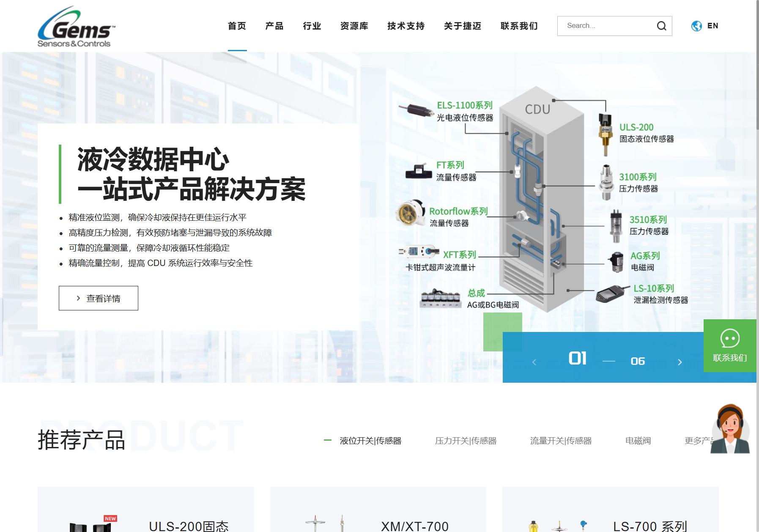Open the 首页 menu item

point(237,26)
